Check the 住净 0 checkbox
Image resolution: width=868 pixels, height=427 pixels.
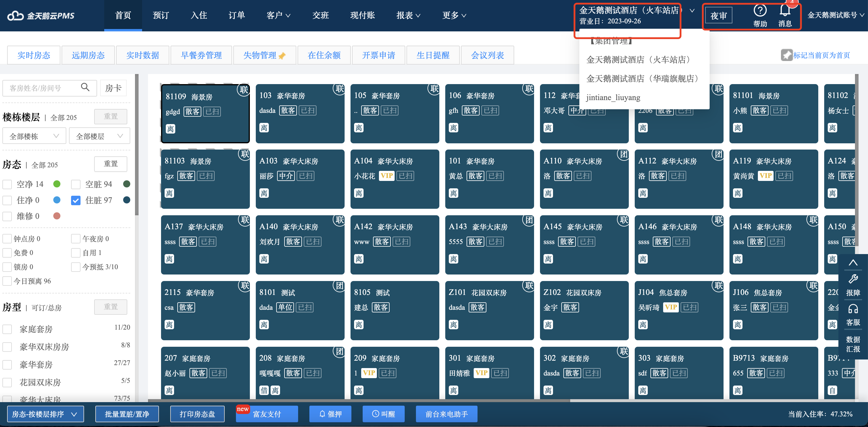[7, 200]
